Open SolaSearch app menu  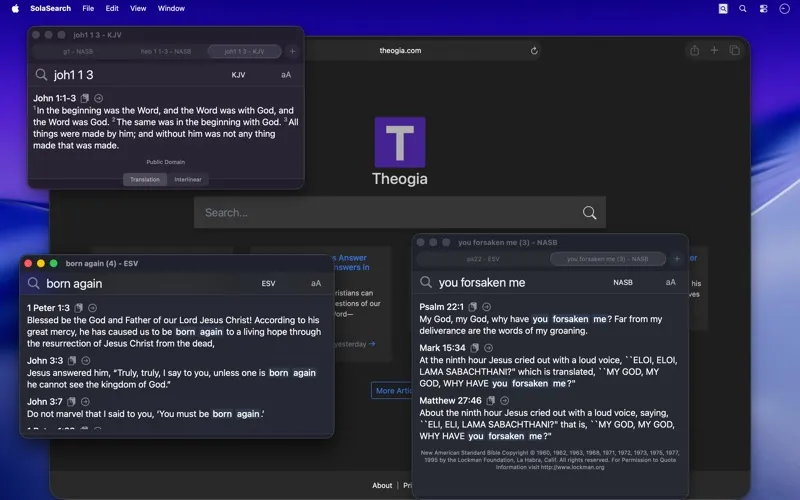click(51, 8)
